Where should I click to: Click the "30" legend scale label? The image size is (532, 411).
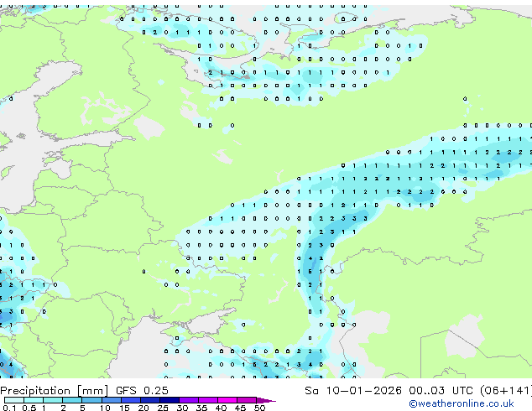[182, 408]
